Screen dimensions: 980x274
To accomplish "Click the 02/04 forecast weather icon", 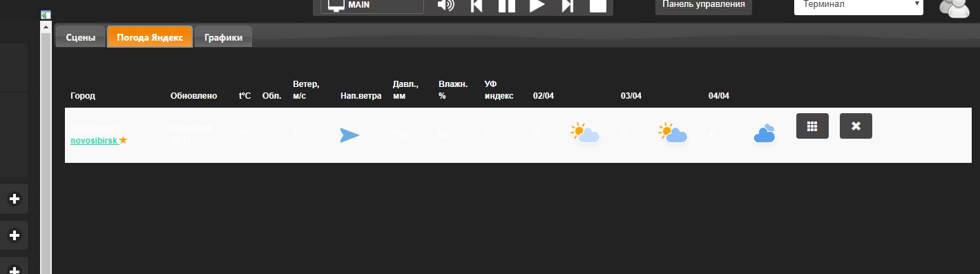I will point(585,133).
